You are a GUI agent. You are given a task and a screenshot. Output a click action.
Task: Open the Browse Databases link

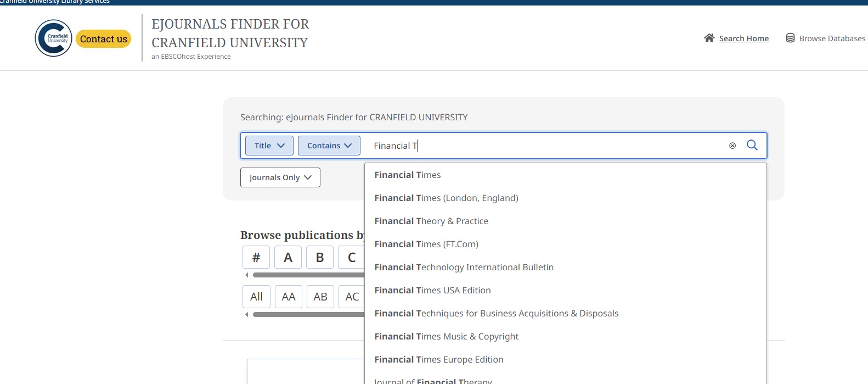(x=832, y=38)
